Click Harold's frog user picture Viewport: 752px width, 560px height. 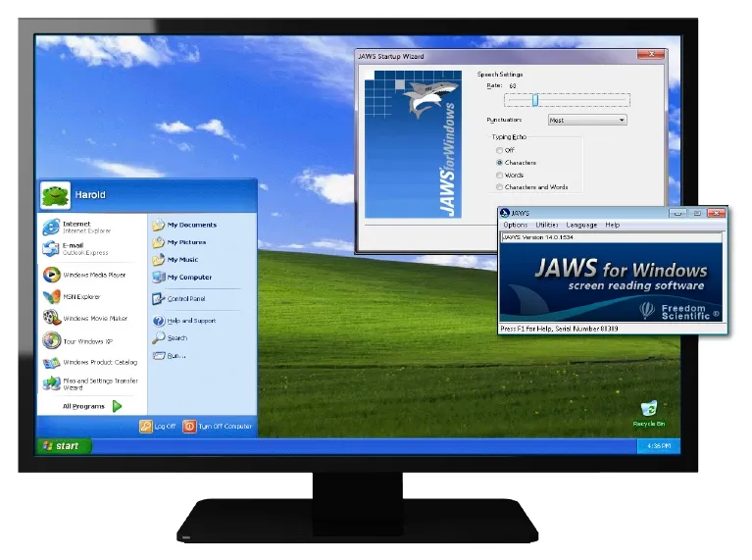pos(55,196)
